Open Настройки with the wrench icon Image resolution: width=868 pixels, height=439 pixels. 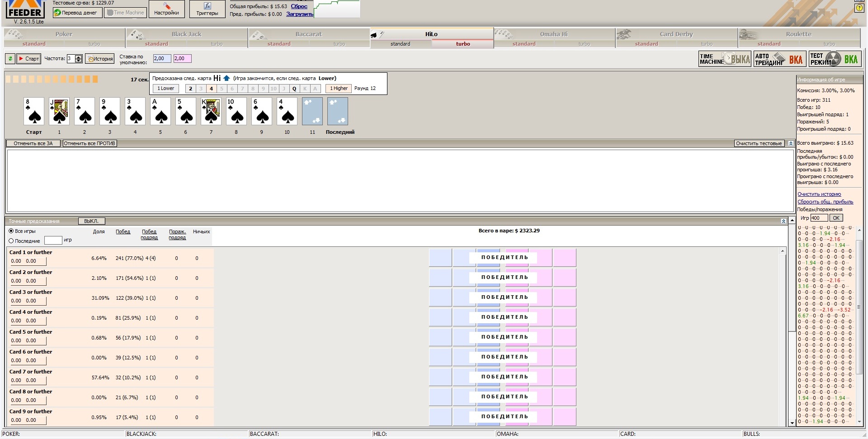166,9
